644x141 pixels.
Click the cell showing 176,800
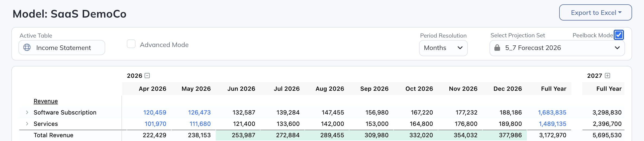tap(466, 124)
